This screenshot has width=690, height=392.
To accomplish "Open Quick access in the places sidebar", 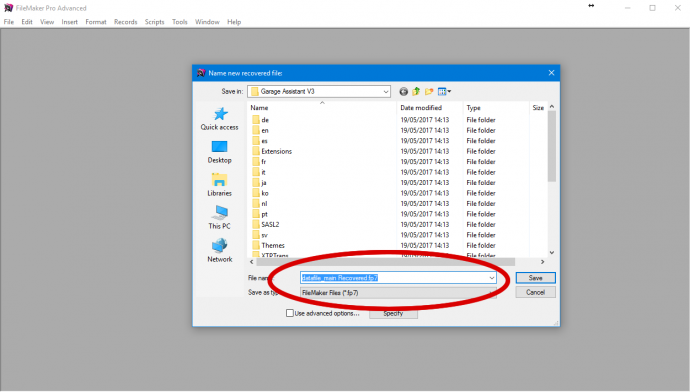I will [x=220, y=119].
